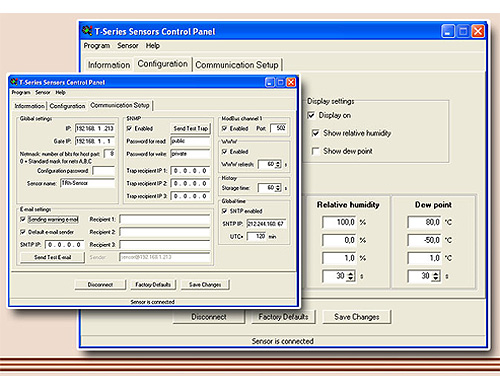
Task: Click the app icon in back window title bar
Action: (x=87, y=31)
